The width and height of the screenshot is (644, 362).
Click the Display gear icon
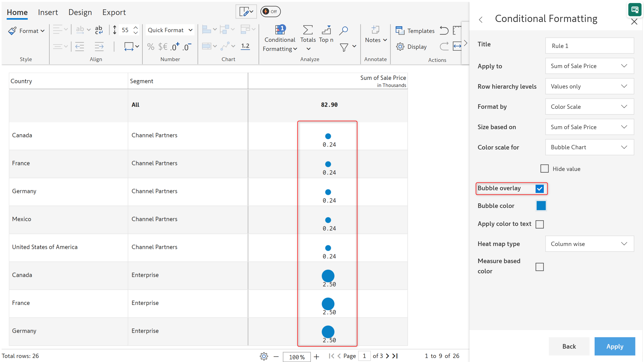pos(400,47)
